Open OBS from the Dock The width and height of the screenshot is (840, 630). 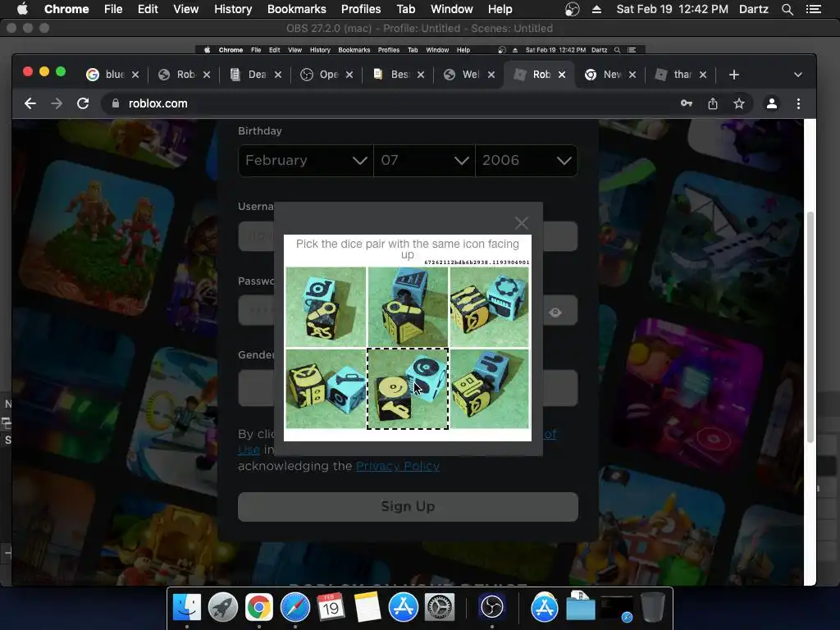pyautogui.click(x=492, y=608)
